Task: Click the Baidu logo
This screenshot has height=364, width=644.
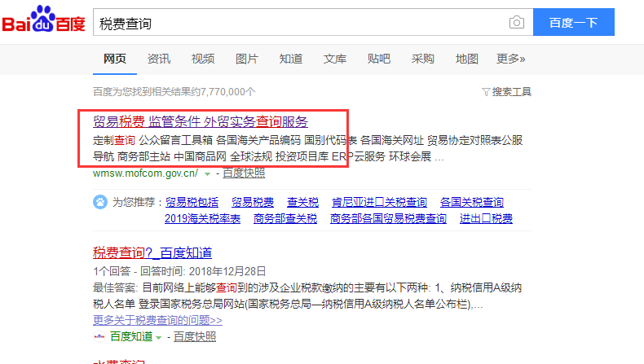Action: pyautogui.click(x=43, y=20)
